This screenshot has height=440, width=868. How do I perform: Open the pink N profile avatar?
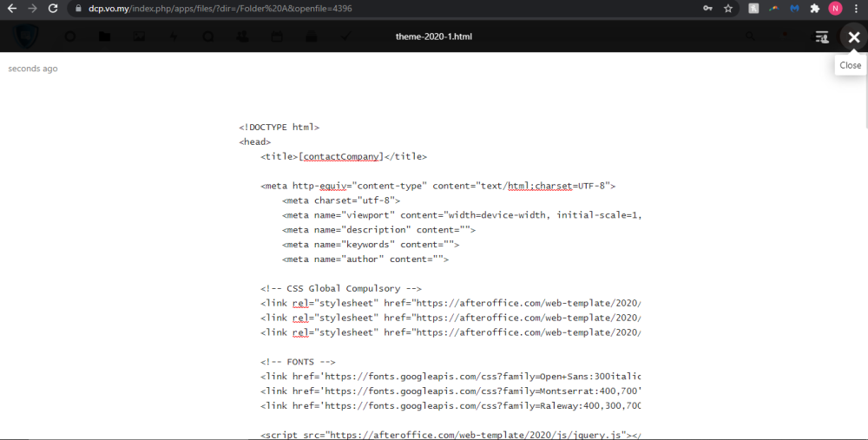(835, 9)
